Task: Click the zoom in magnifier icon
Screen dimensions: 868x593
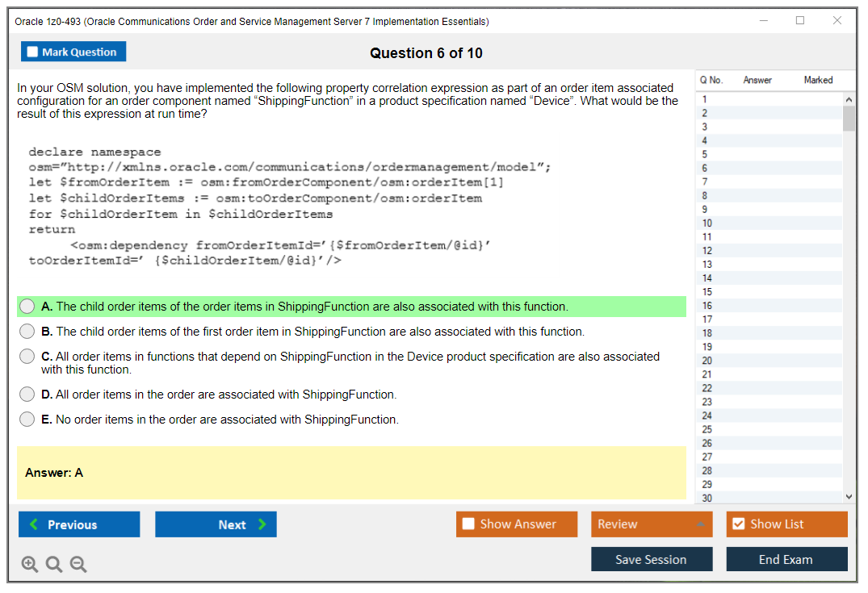Action: click(30, 564)
